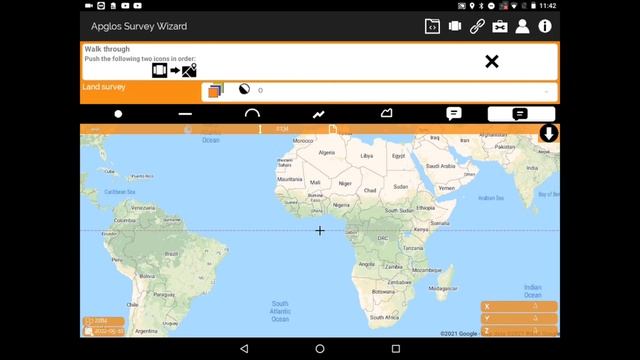Tap the down arrow circle button
The width and height of the screenshot is (640, 360).
pos(549,133)
